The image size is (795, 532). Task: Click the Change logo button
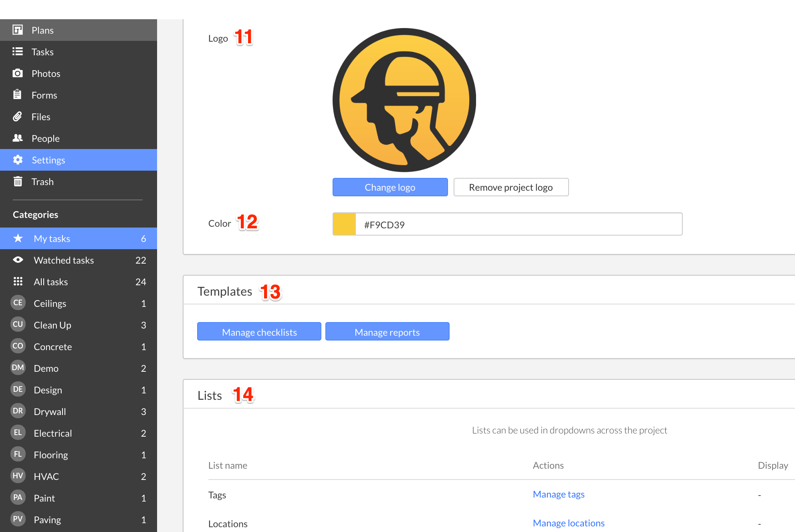390,187
